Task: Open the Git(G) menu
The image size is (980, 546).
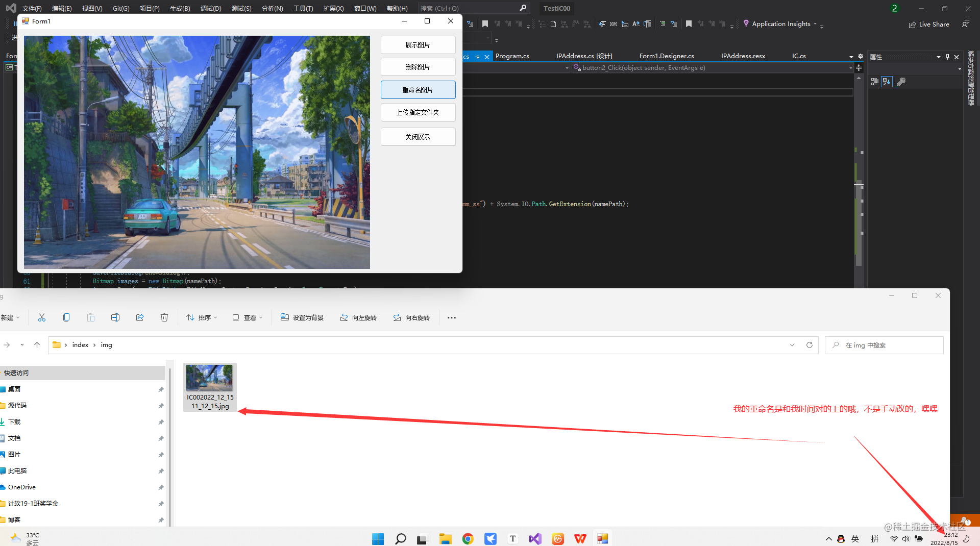Action: point(121,8)
